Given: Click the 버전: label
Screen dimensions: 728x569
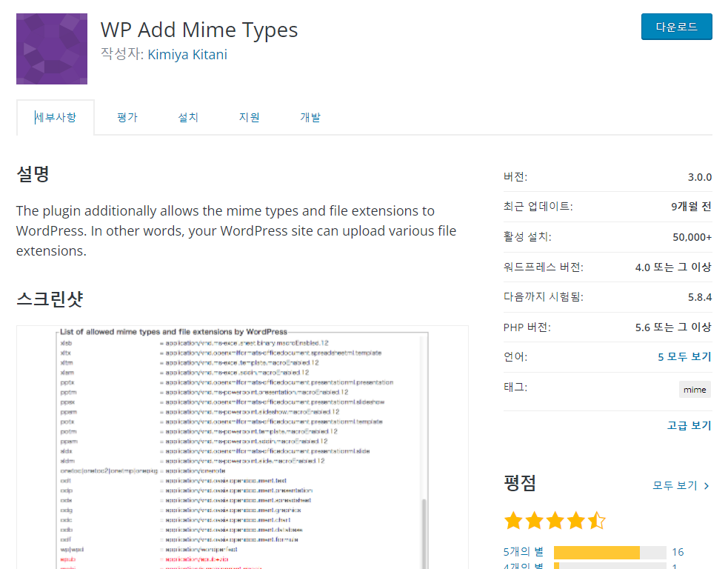Looking at the screenshot, I should tap(515, 177).
